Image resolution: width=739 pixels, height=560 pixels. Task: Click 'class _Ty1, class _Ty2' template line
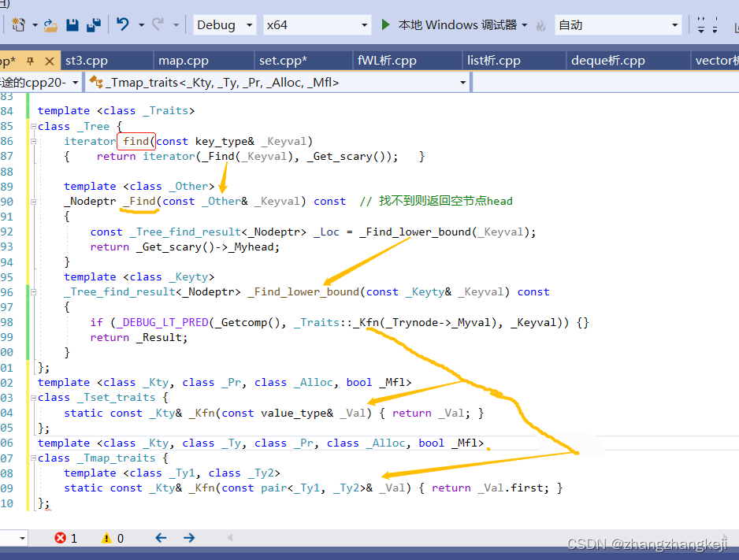(202, 473)
